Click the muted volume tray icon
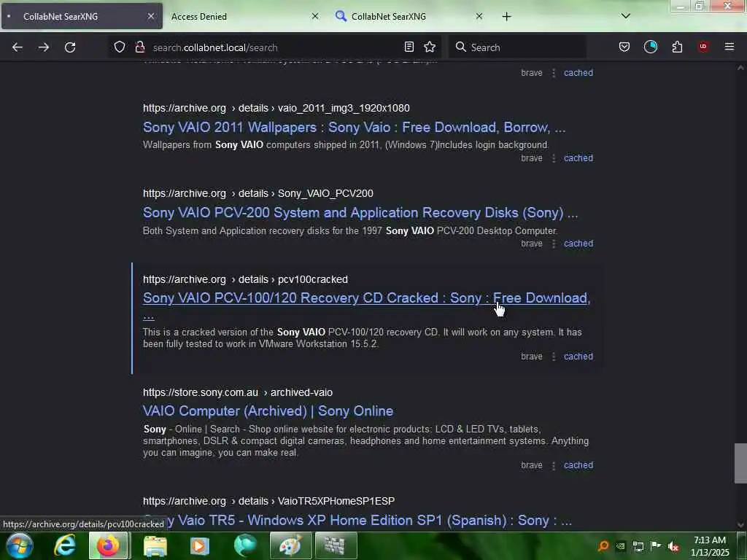This screenshot has width=747, height=560. [673, 546]
